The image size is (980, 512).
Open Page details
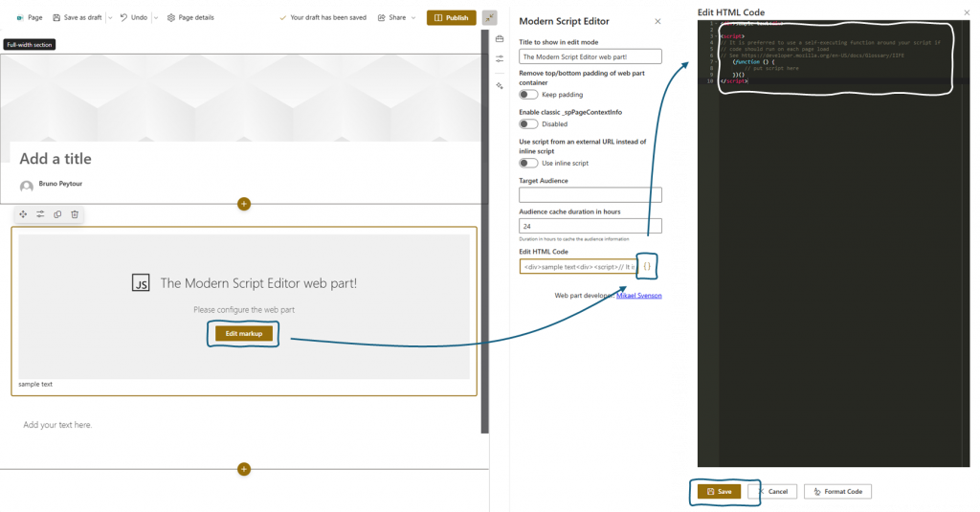(190, 17)
